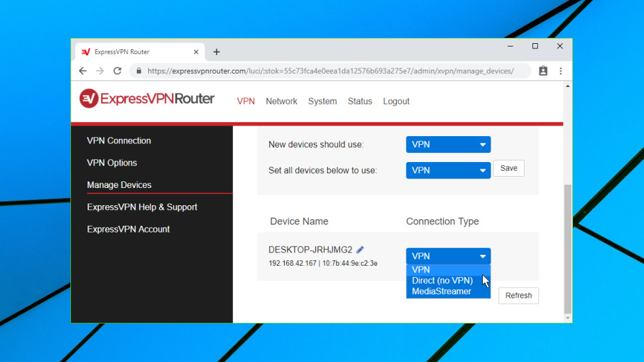Click the DESKTOP-JRHJMG2 device name
Image resolution: width=644 pixels, height=362 pixels.
pyautogui.click(x=310, y=250)
